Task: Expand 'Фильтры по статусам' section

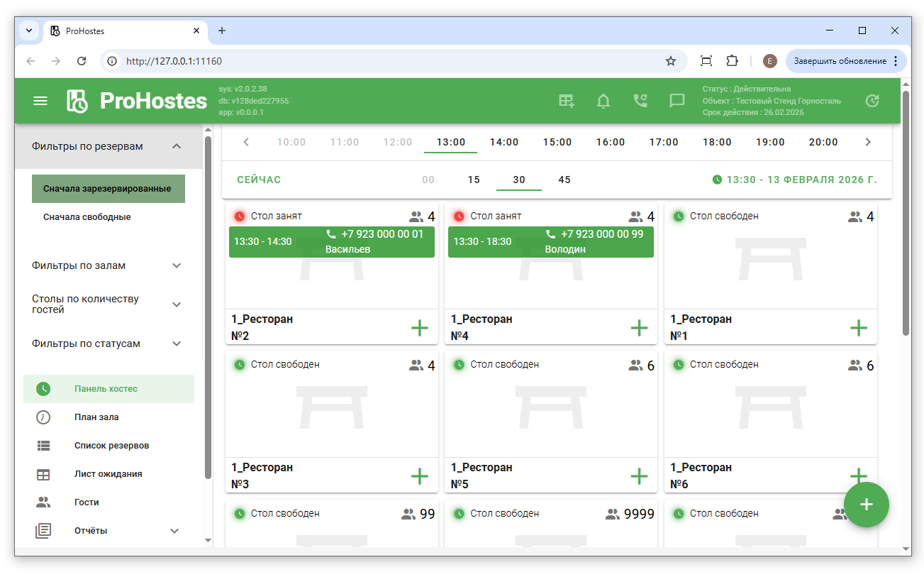Action: [x=177, y=344]
